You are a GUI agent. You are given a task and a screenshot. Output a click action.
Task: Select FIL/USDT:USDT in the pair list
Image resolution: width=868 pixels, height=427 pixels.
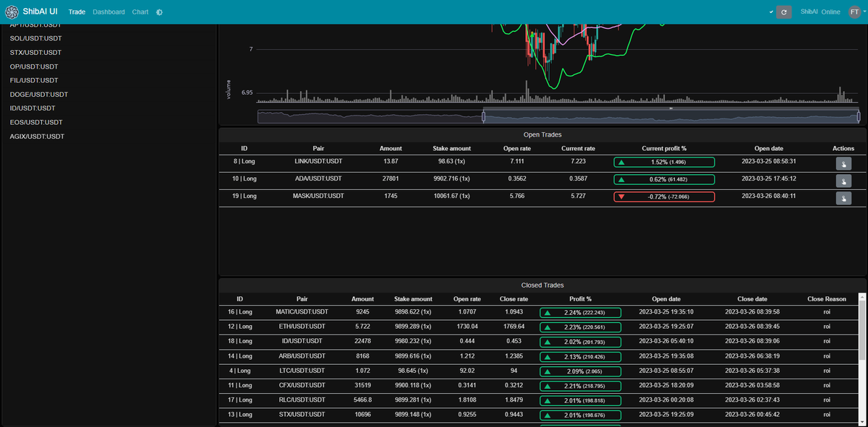[x=34, y=80]
